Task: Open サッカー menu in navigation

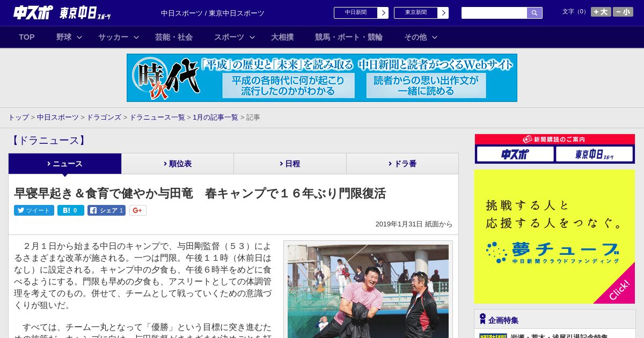Action: coord(113,37)
